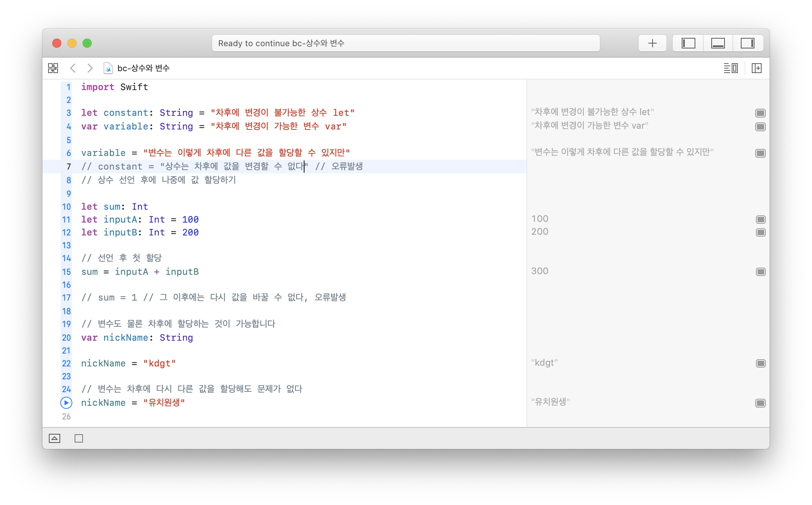812x505 pixels.
Task: Toggle the bottom debug area panel
Action: click(x=718, y=43)
